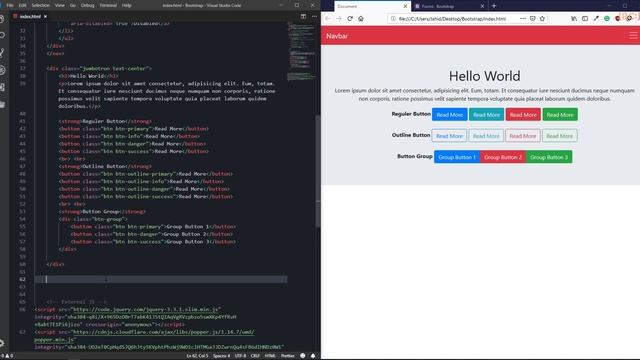Click the red outline Read More button
This screenshot has width=640, height=360.
point(522,136)
